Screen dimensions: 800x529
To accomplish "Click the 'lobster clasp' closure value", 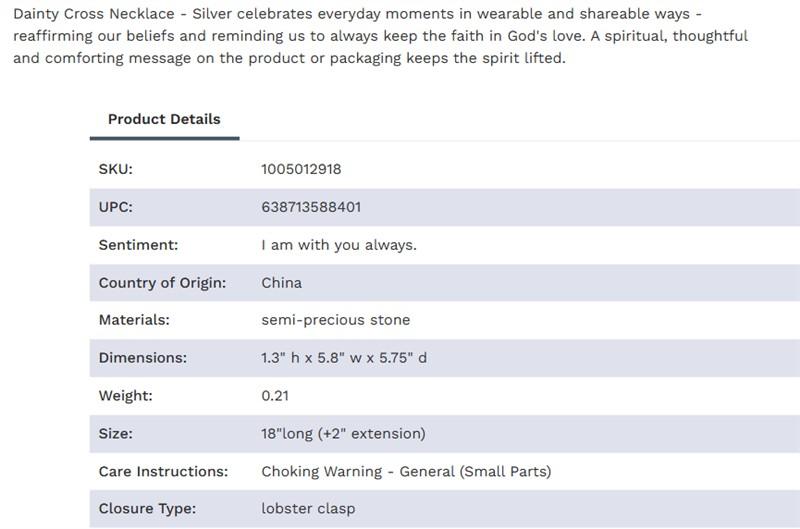I will 308,509.
